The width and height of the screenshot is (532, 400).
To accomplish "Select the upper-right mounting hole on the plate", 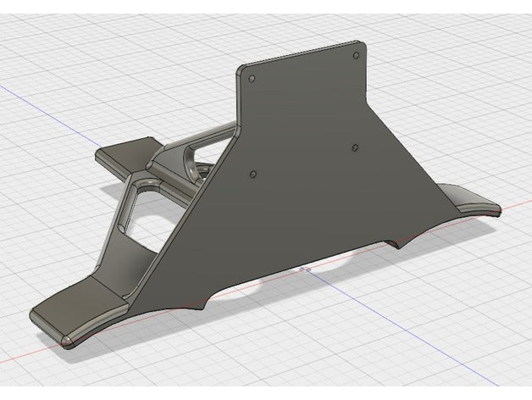I will coord(356,55).
